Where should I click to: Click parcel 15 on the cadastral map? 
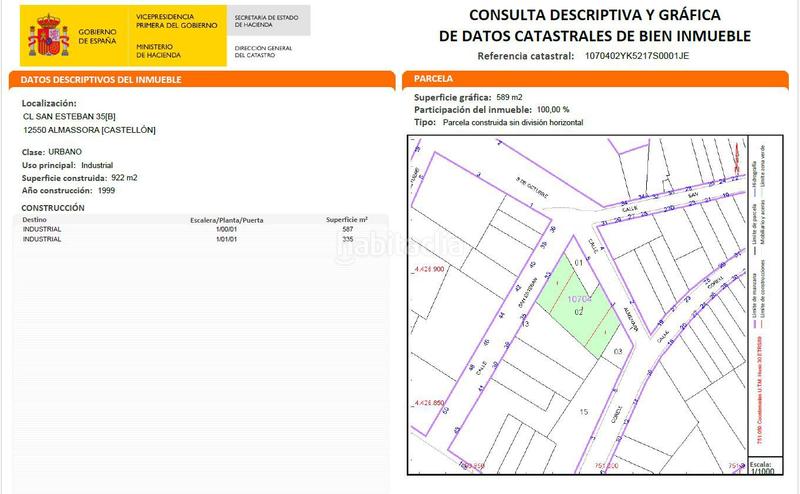tap(585, 410)
